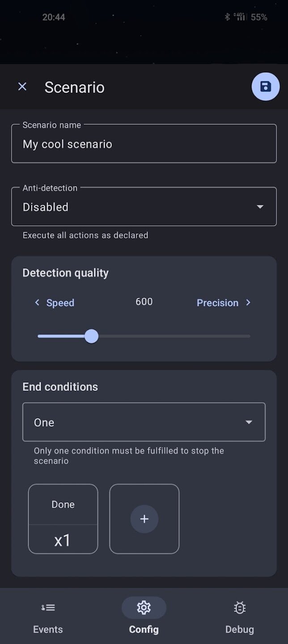Close the Scenario screen with X icon
The width and height of the screenshot is (288, 644).
click(x=22, y=87)
